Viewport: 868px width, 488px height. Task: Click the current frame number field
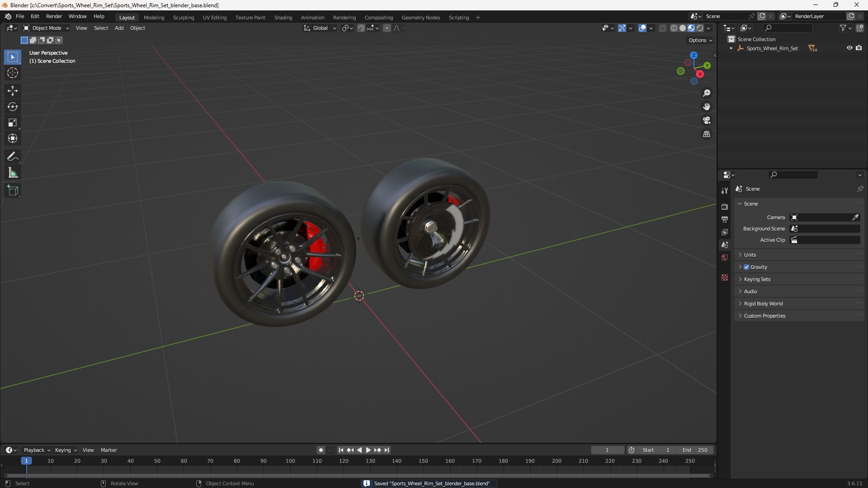tap(607, 450)
